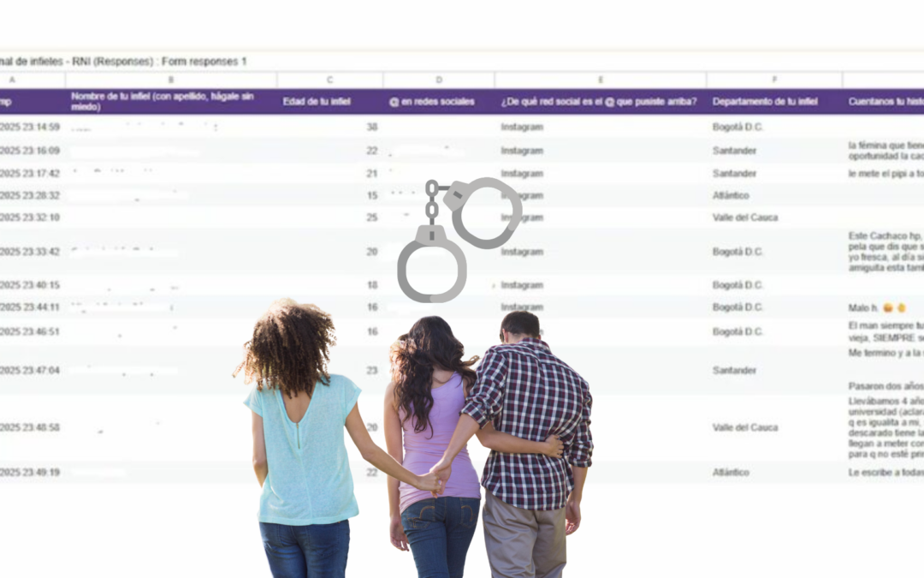
Task: Click the emojis after 'Malo h.' text
Action: point(895,307)
